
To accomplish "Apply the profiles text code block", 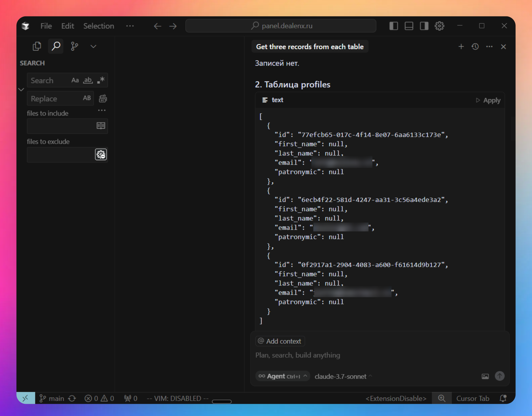I will coord(488,100).
